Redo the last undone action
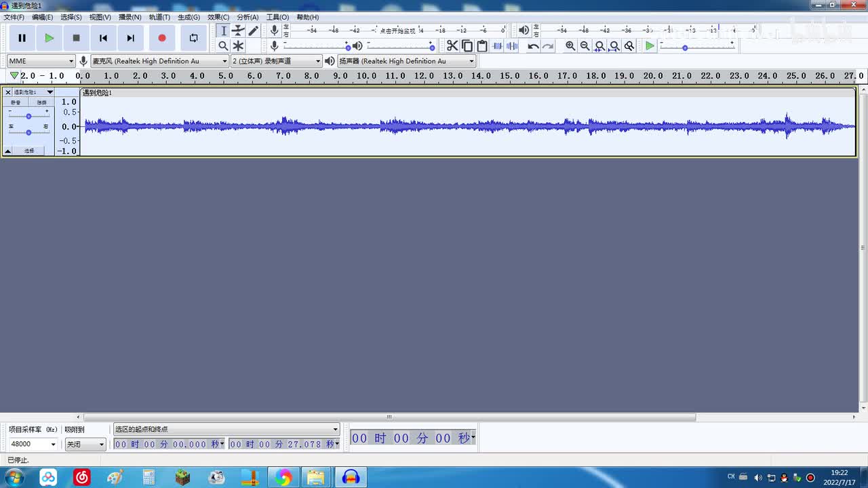868x488 pixels. [548, 46]
